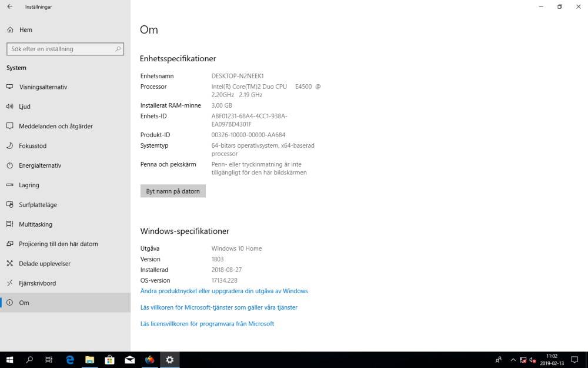Image resolution: width=588 pixels, height=368 pixels.
Task: Click the 'Om' page title
Action: coord(149,29)
